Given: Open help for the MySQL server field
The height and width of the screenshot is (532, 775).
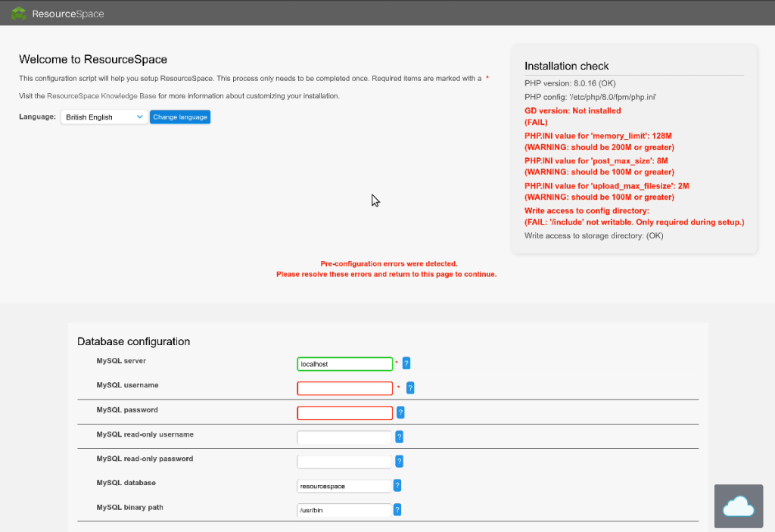Looking at the screenshot, I should pos(406,363).
